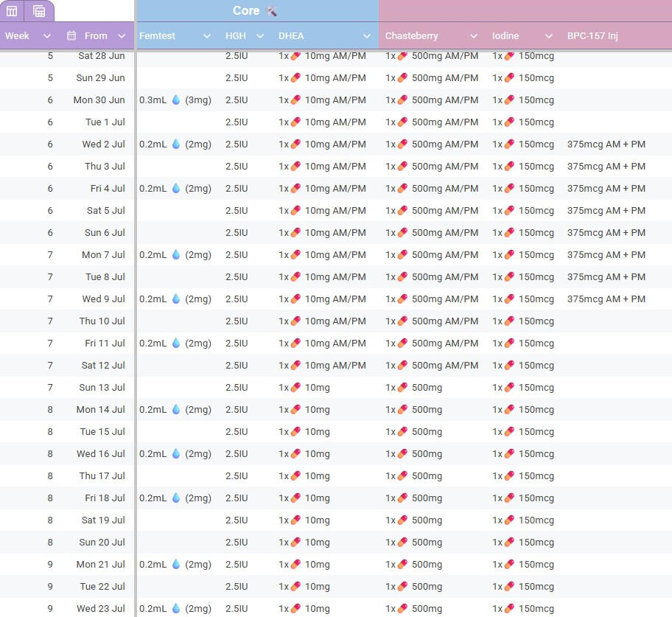Select the Mon 14 Jul date cell
672x617 pixels.
pyautogui.click(x=100, y=410)
